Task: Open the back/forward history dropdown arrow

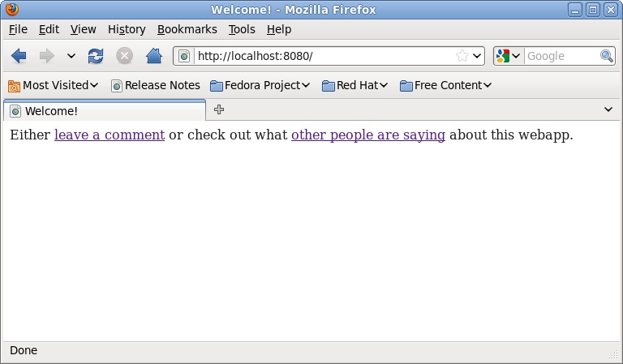Action: coord(71,56)
